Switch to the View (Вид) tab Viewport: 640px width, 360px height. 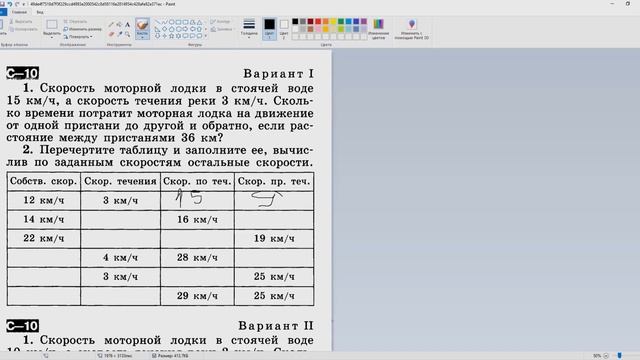40,12
